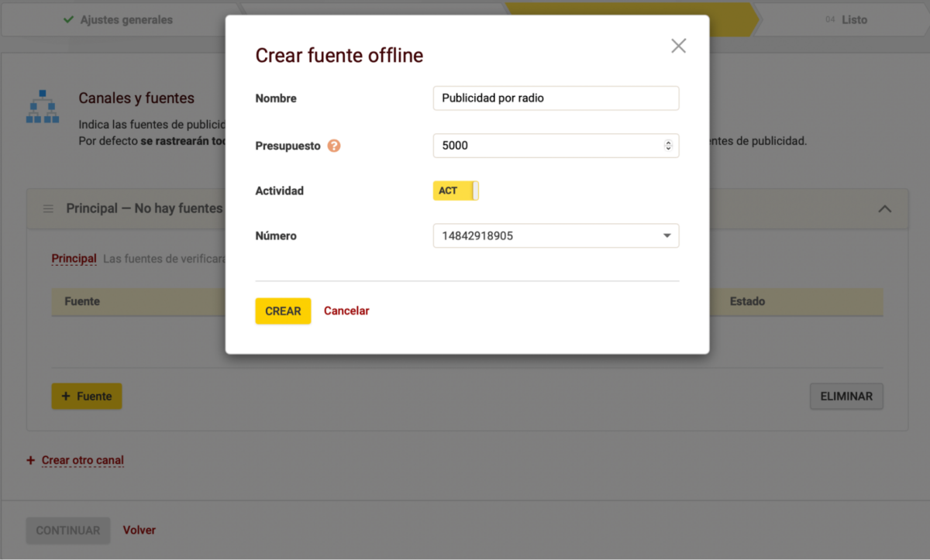The image size is (930, 560).
Task: Click the drag handle beside Principal channel
Action: pos(48,209)
